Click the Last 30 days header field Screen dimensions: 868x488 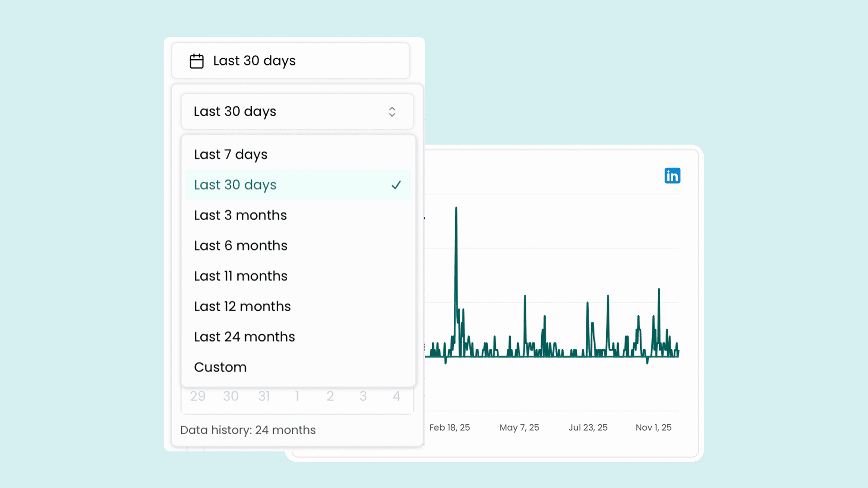254,61
